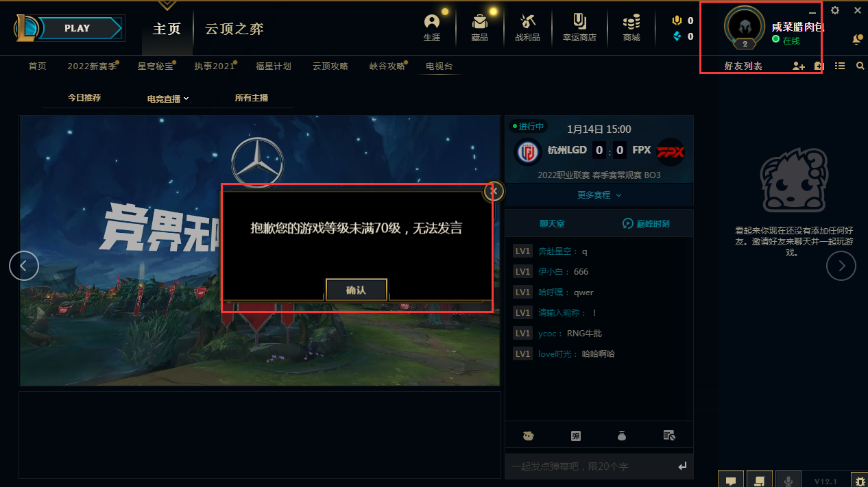Click the 确认 confirm button
The width and height of the screenshot is (868, 487).
pyautogui.click(x=356, y=290)
